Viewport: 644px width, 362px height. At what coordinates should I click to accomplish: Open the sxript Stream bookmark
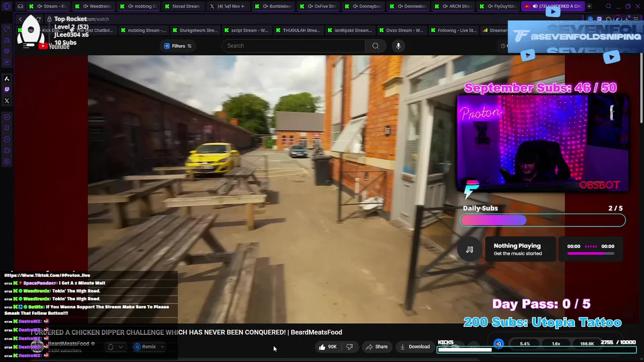pyautogui.click(x=246, y=30)
